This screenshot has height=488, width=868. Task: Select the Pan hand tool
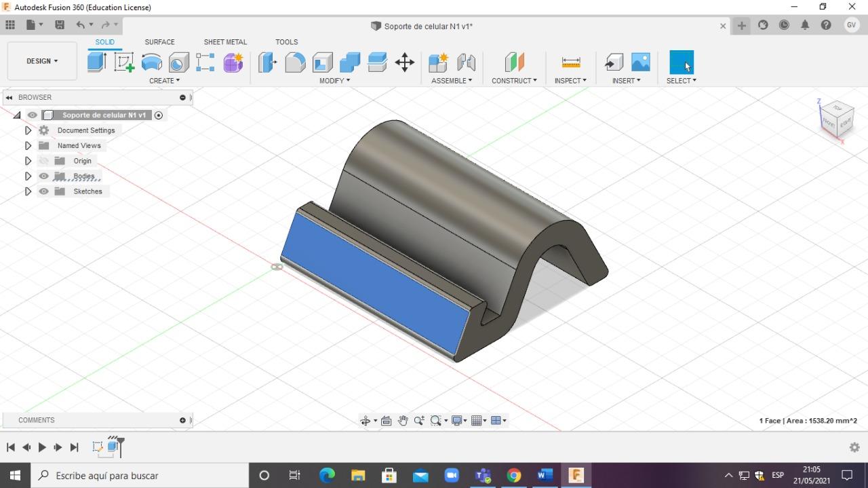point(403,421)
